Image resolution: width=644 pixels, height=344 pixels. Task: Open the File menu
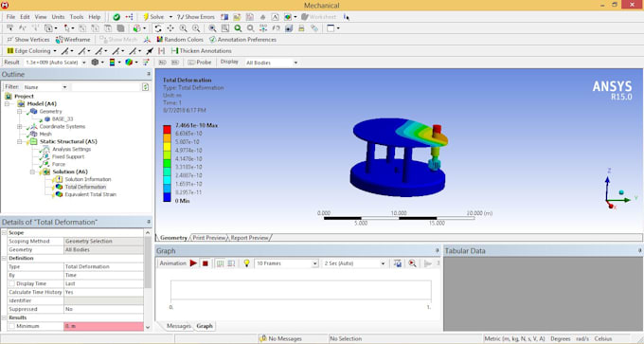coord(10,17)
